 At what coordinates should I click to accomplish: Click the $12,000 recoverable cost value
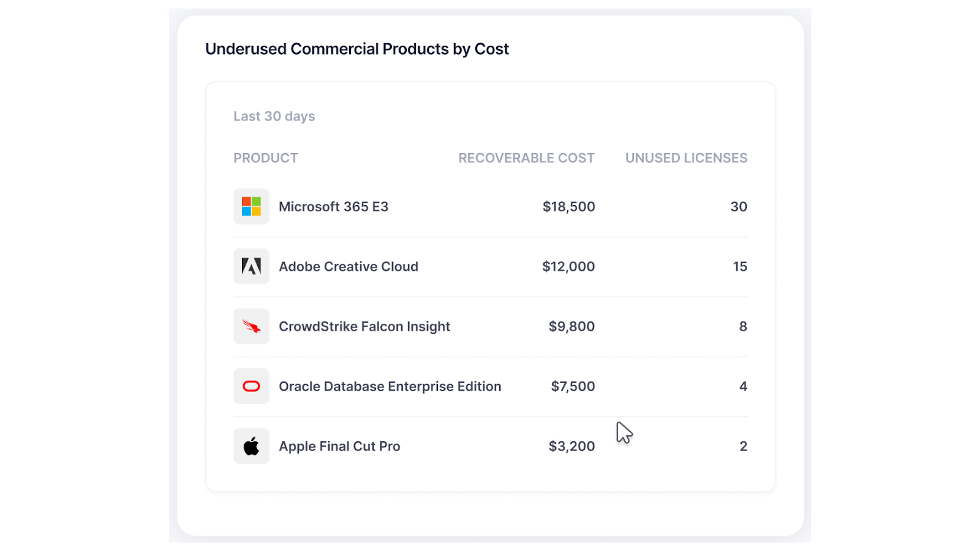(568, 267)
